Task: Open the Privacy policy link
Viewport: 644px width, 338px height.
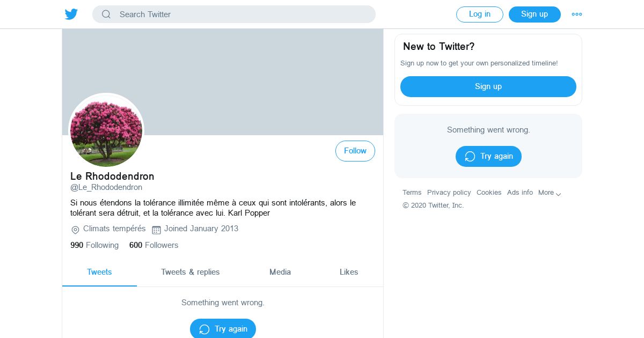Action: coord(449,193)
